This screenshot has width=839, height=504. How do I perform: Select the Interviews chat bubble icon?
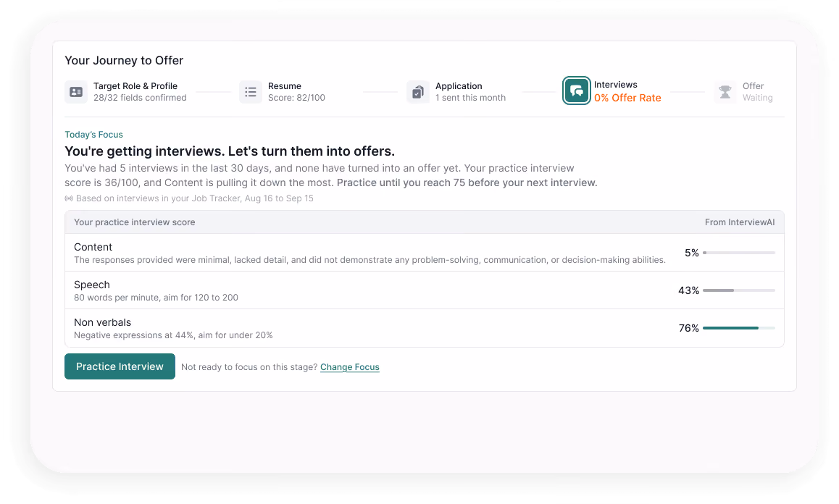(x=576, y=91)
